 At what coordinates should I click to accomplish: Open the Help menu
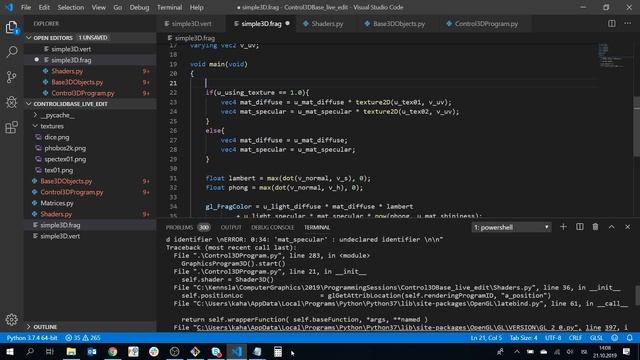tap(196, 7)
